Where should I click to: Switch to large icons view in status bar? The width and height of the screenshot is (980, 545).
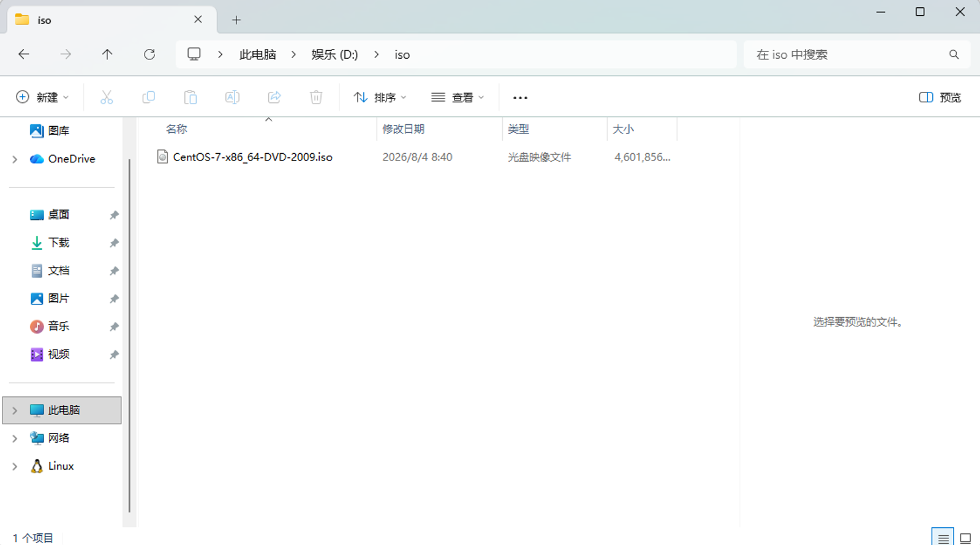click(x=965, y=538)
